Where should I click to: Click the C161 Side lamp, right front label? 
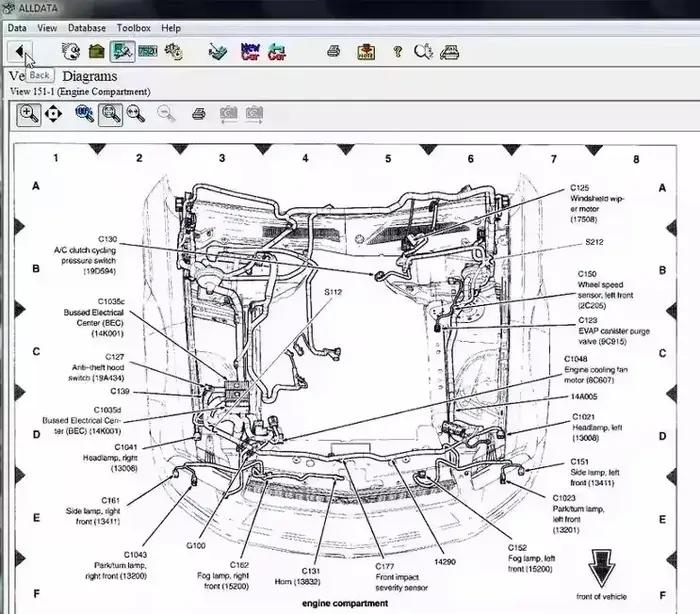tap(93, 511)
